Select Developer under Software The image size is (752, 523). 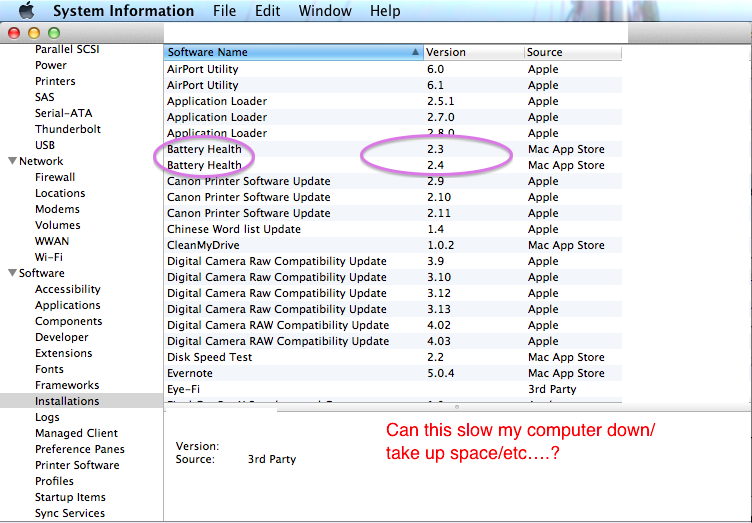[x=61, y=337]
